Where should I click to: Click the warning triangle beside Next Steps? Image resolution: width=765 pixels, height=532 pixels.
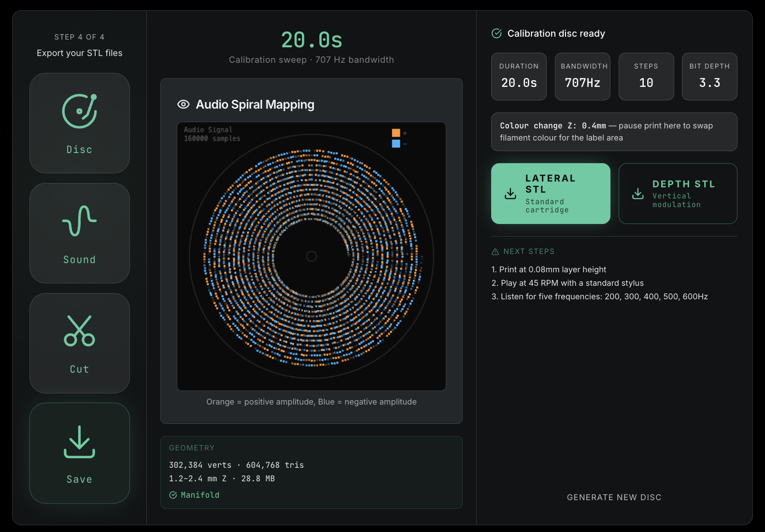point(495,252)
